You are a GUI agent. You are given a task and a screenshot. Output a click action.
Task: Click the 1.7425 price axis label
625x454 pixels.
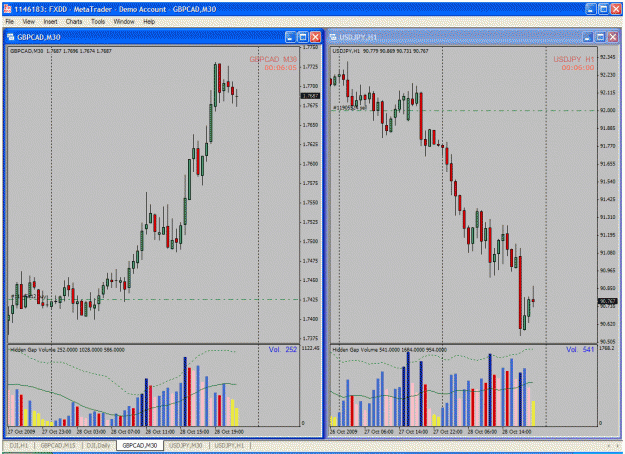point(311,299)
